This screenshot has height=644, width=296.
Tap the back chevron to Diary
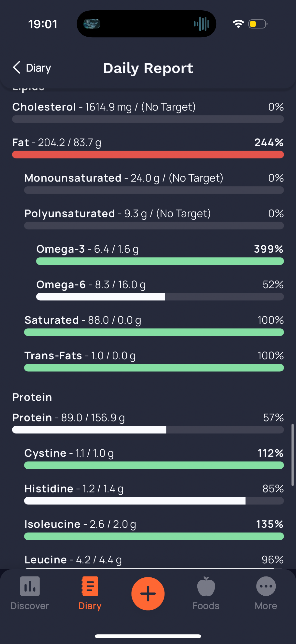coord(17,68)
